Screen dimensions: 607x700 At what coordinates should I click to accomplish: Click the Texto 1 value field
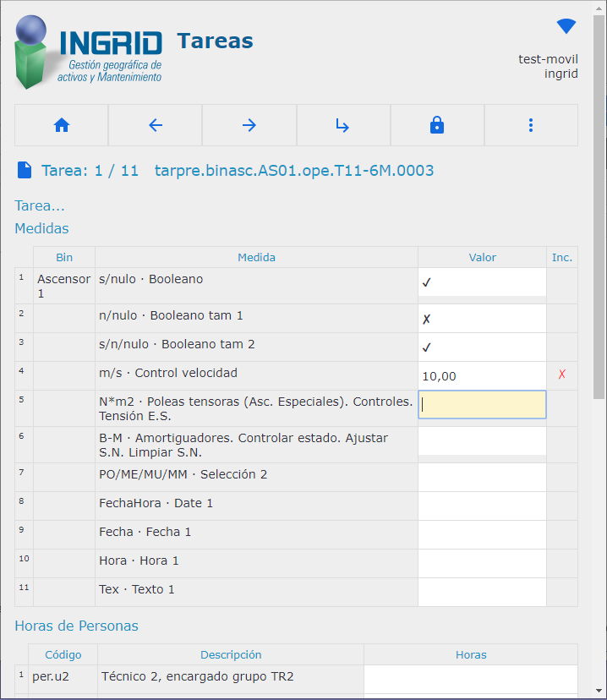tap(481, 592)
